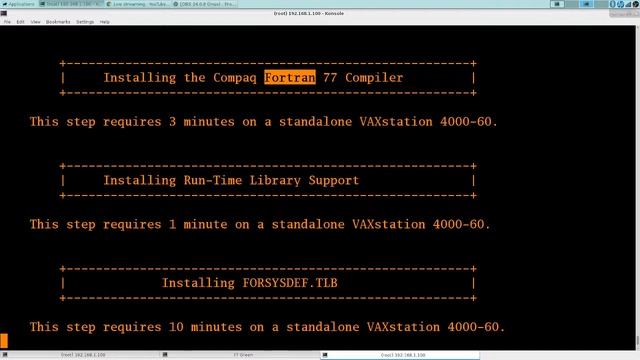Image resolution: width=640 pixels, height=360 pixels.
Task: Open Konsole Help menu
Action: coord(104,22)
